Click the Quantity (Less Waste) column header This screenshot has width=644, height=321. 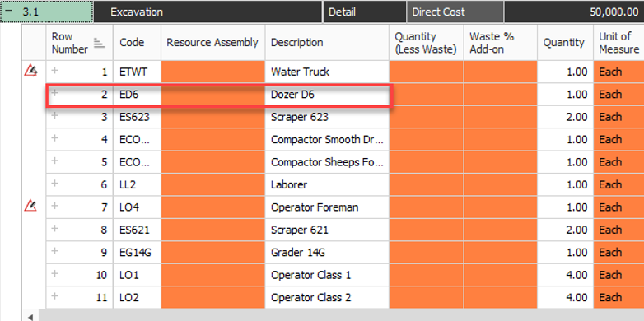[x=427, y=43]
